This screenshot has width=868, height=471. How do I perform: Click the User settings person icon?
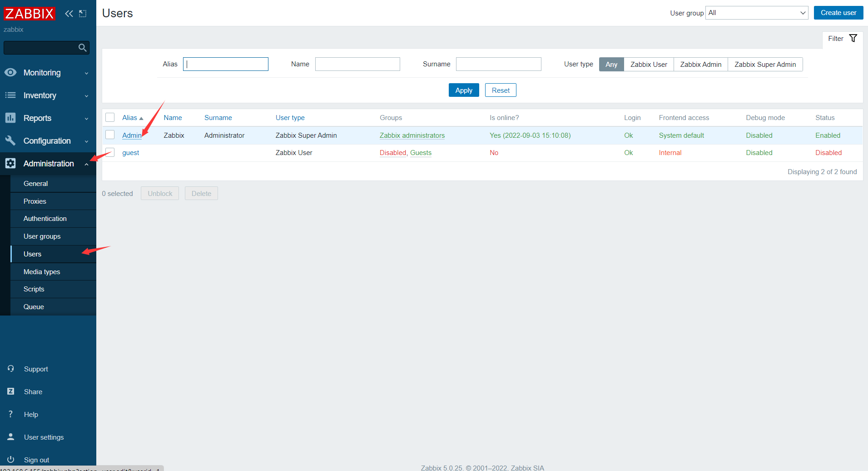[x=11, y=437]
